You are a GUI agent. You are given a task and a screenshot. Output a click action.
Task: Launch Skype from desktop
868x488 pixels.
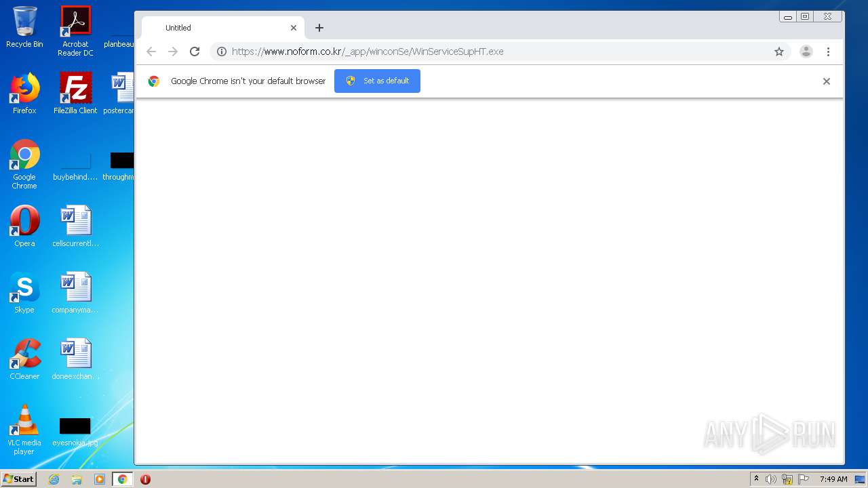point(24,293)
